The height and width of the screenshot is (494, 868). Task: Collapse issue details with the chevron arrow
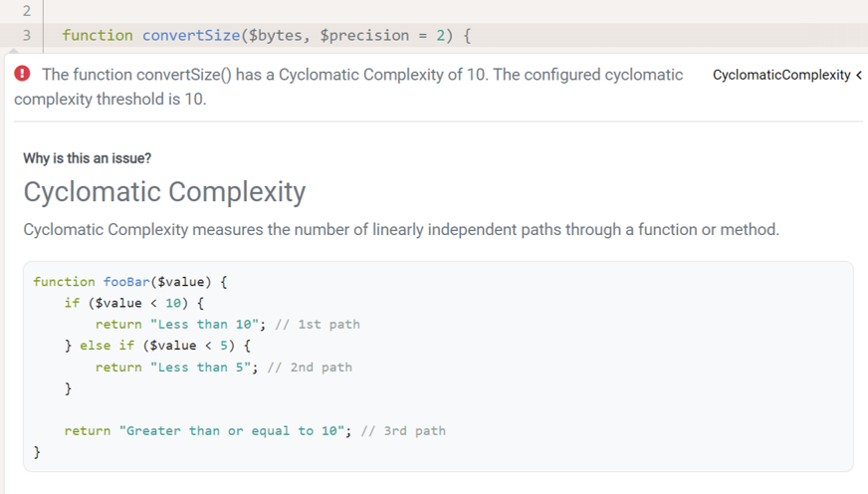tap(858, 75)
